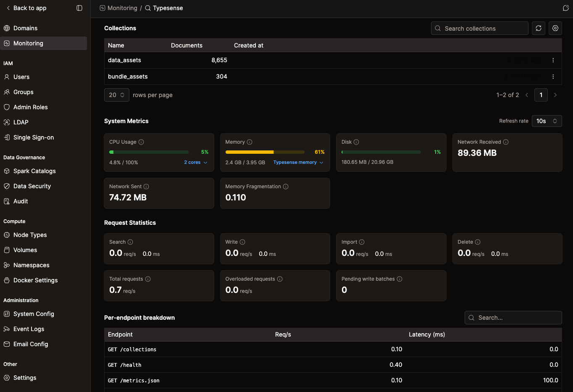Open Data Security page
The height and width of the screenshot is (392, 573).
point(44,186)
